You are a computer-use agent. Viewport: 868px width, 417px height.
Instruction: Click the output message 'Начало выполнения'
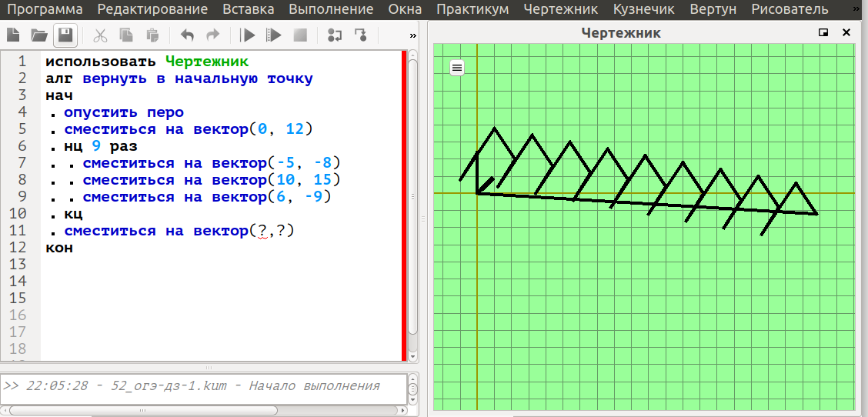point(315,386)
